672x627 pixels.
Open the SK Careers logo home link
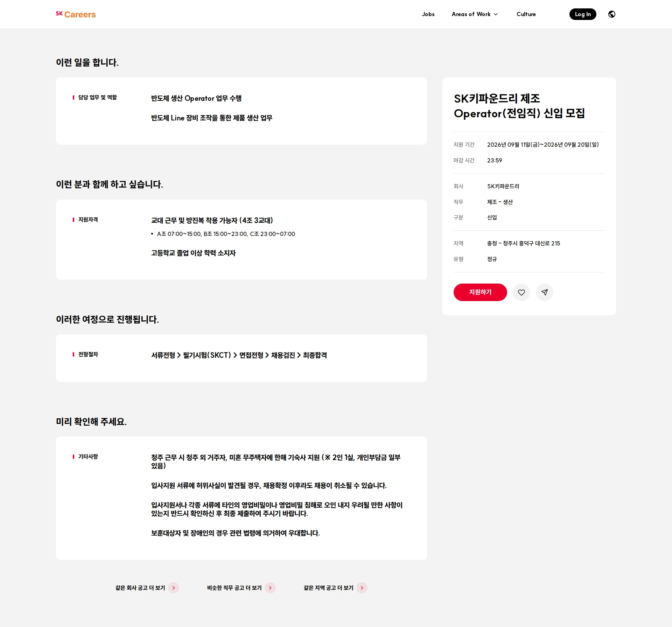(76, 14)
